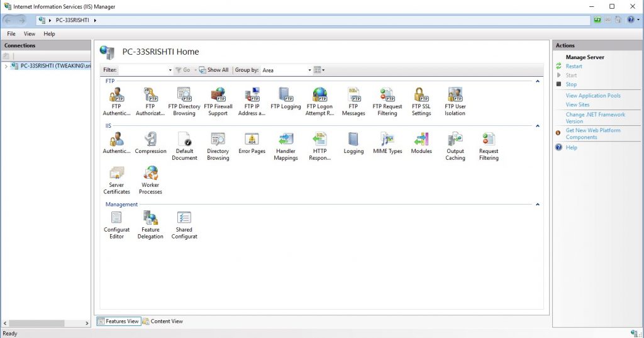Expand PC-33SRISHTI node in Connections tree
Screen dimensions: 644x338
[6, 66]
